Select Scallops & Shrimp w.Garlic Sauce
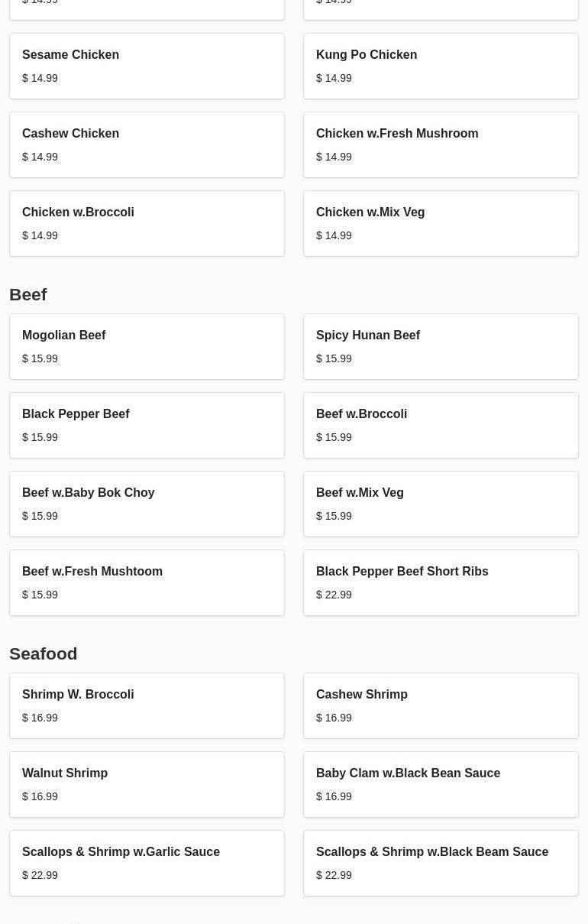The image size is (588, 924). 147,863
